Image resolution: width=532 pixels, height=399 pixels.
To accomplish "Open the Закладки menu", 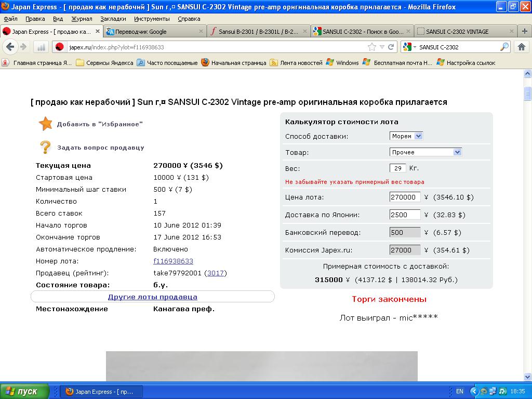I will coord(113,19).
